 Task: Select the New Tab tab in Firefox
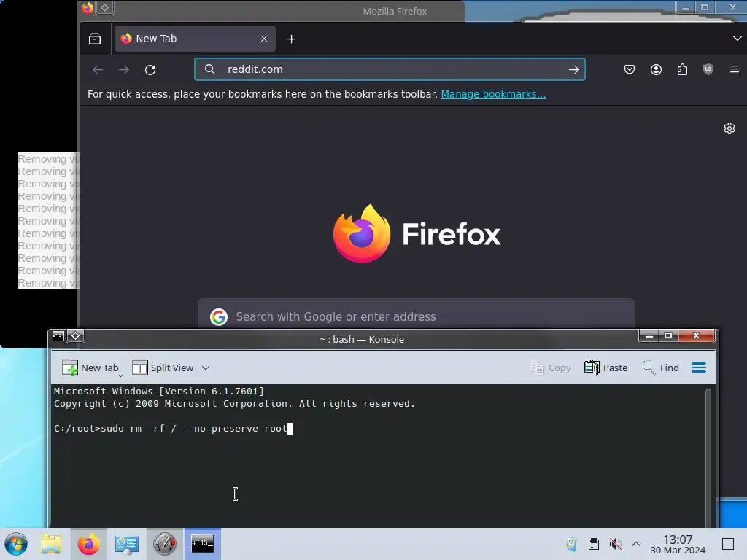[195, 39]
